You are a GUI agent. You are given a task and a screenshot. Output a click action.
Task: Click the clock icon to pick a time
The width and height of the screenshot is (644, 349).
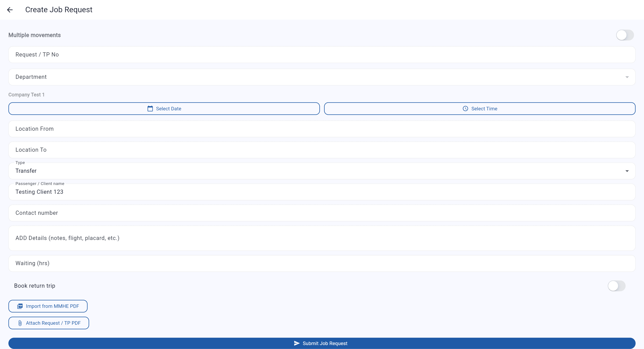[x=465, y=108]
